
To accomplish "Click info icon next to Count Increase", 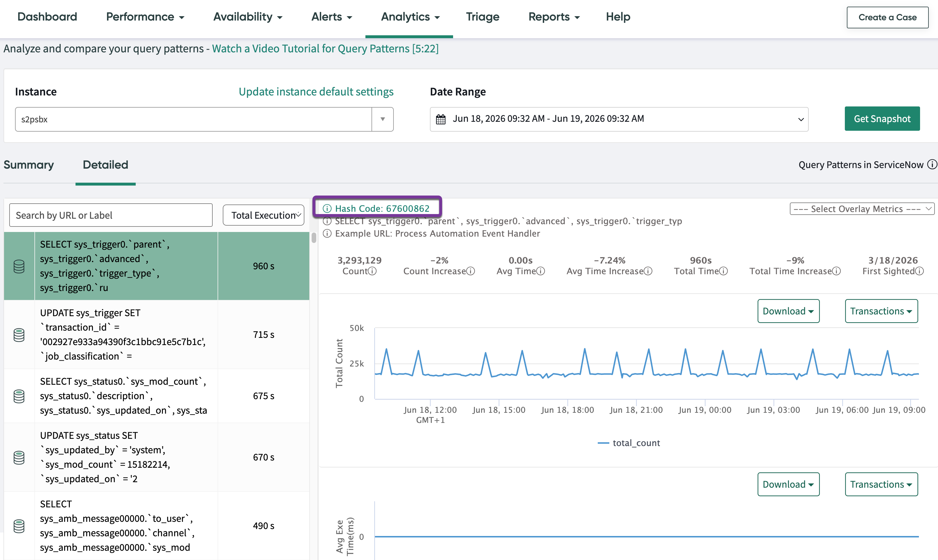I will [470, 271].
